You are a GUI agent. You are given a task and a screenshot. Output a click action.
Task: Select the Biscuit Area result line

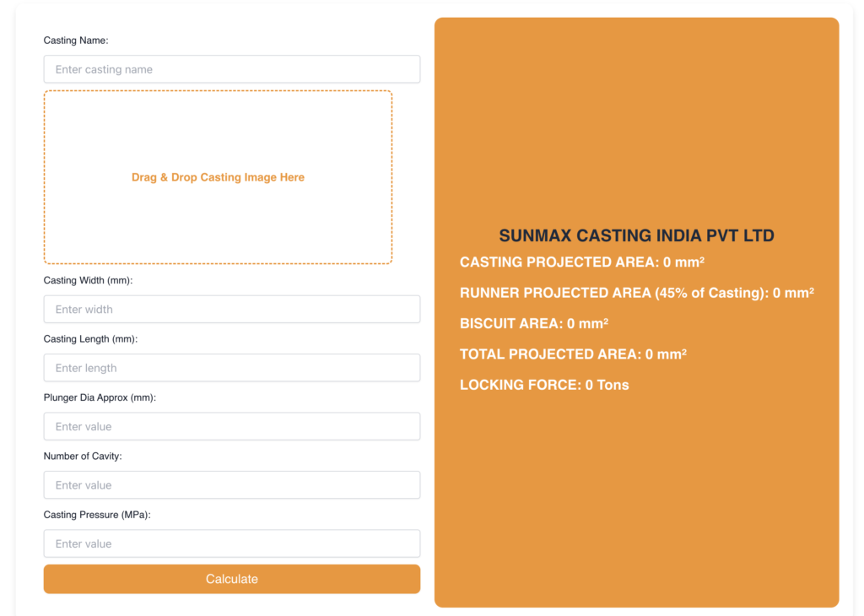tap(533, 323)
